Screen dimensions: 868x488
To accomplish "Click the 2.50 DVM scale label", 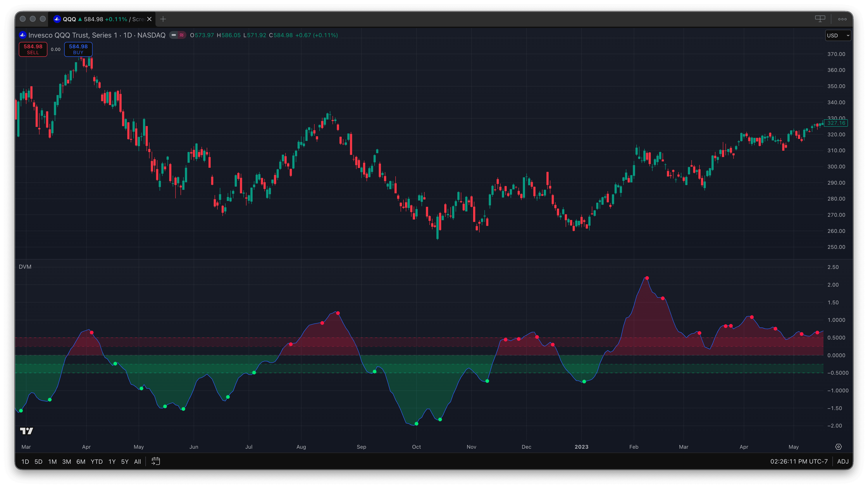I will click(833, 267).
